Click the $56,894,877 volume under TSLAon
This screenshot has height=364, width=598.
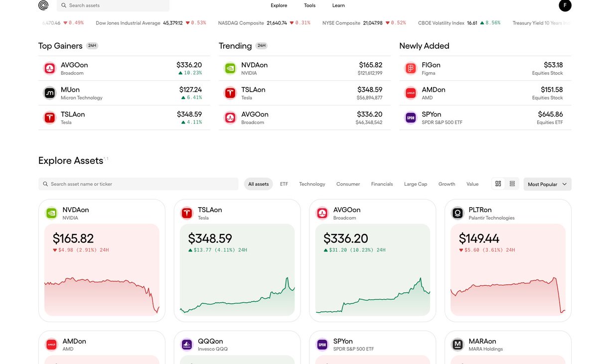click(370, 98)
